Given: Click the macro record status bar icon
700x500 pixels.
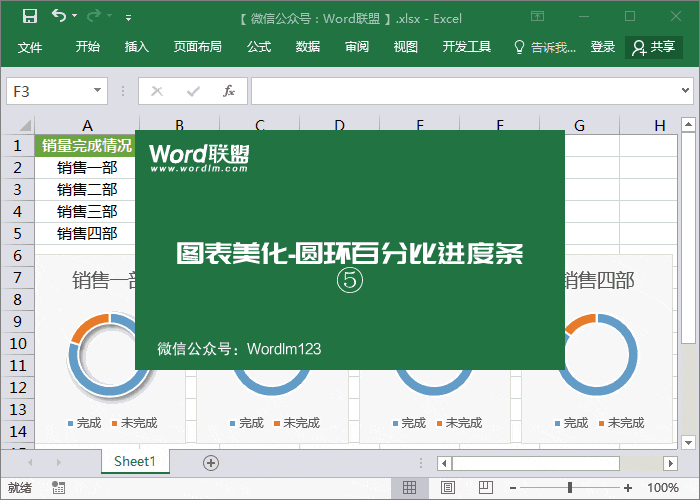Looking at the screenshot, I should [59, 488].
